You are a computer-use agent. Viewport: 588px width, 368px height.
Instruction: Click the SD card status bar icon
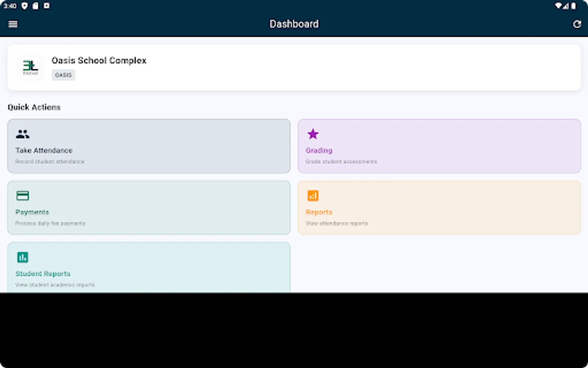pyautogui.click(x=36, y=6)
